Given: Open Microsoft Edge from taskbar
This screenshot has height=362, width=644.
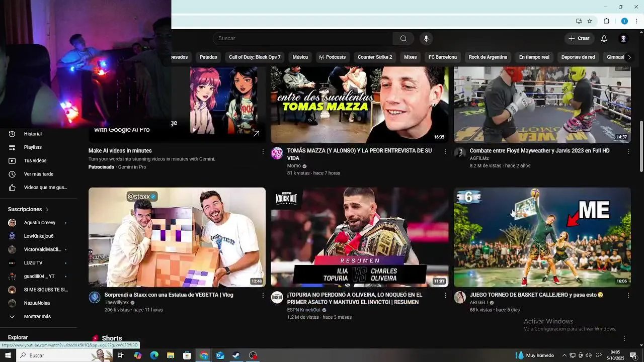Looking at the screenshot, I should [x=154, y=355].
